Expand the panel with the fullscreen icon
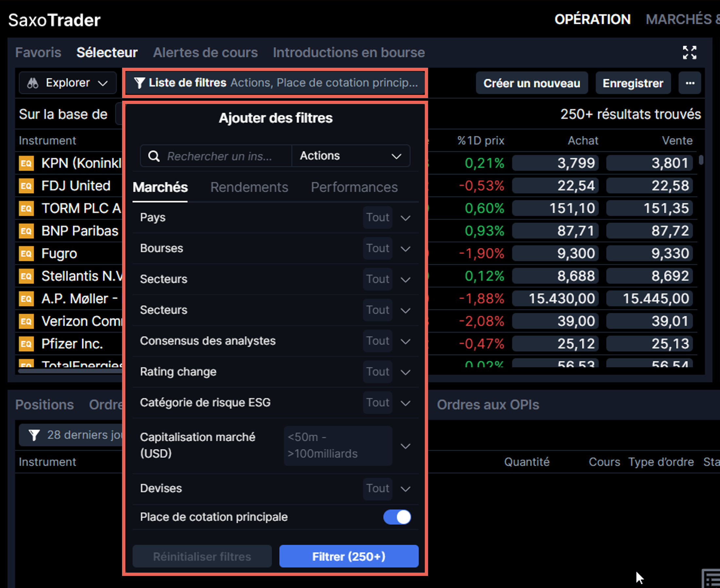This screenshot has width=720, height=588. (x=690, y=52)
